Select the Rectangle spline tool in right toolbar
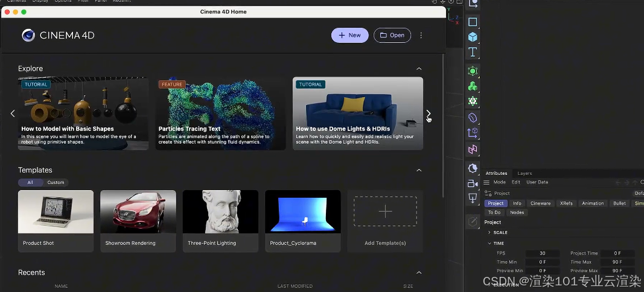The height and width of the screenshot is (292, 644). [473, 22]
